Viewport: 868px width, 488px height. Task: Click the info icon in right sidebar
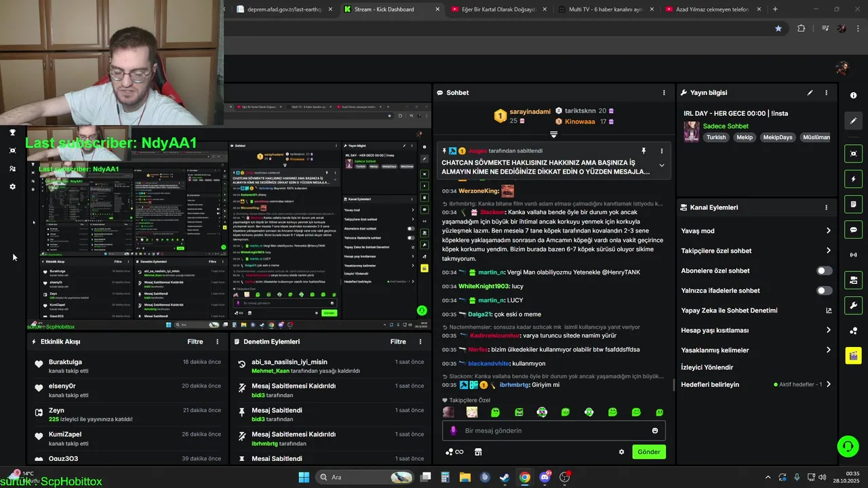pyautogui.click(x=854, y=96)
